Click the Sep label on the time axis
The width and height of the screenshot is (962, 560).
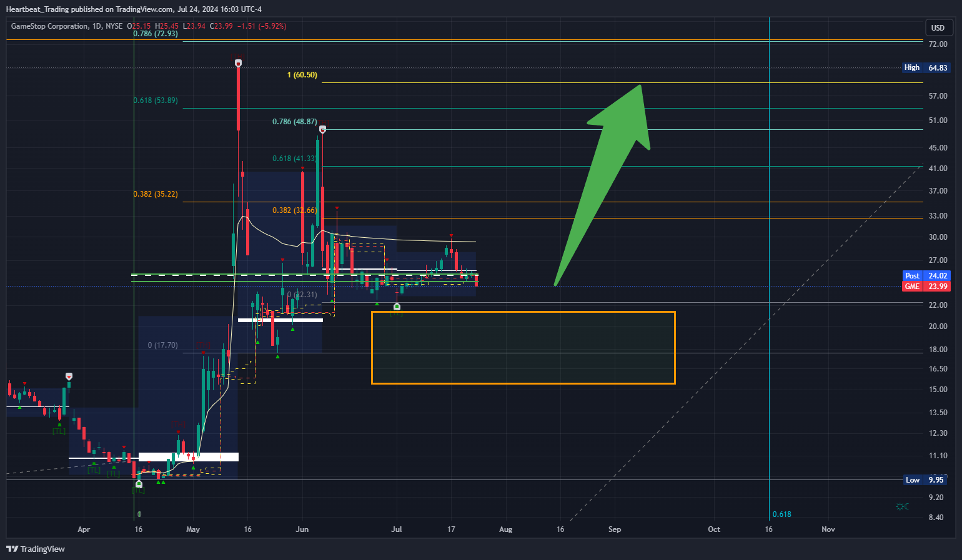(x=615, y=529)
